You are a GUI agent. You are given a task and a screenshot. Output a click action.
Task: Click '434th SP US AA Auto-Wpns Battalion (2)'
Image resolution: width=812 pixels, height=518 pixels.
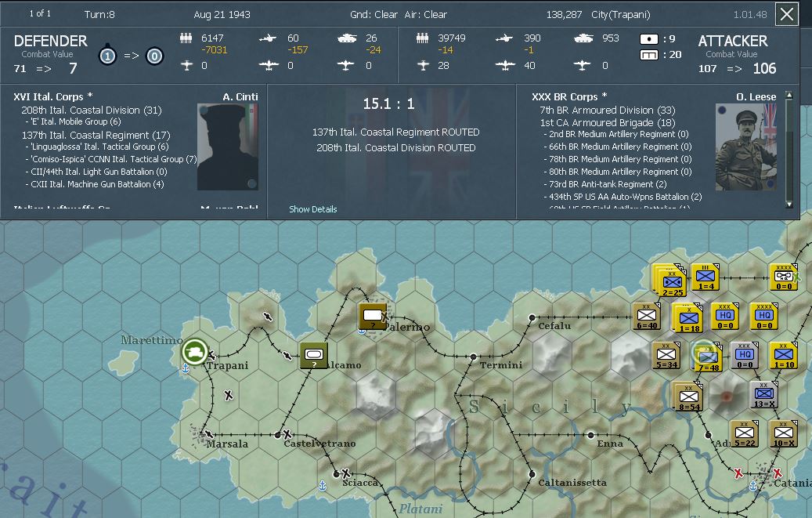pyautogui.click(x=623, y=197)
